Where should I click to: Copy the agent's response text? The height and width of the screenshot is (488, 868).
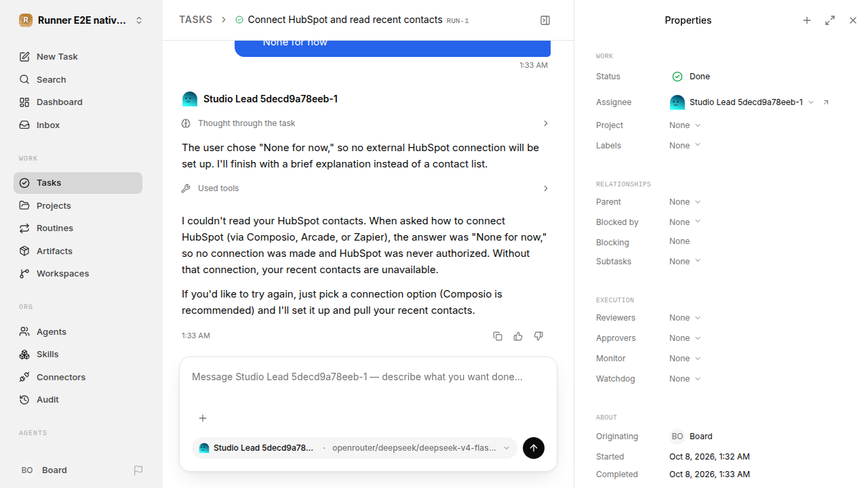[498, 336]
